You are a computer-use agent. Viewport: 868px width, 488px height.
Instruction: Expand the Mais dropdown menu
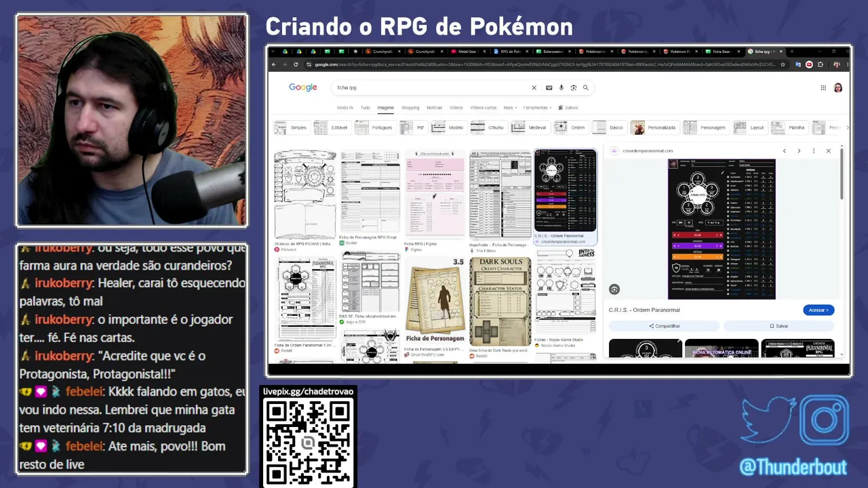(x=509, y=108)
